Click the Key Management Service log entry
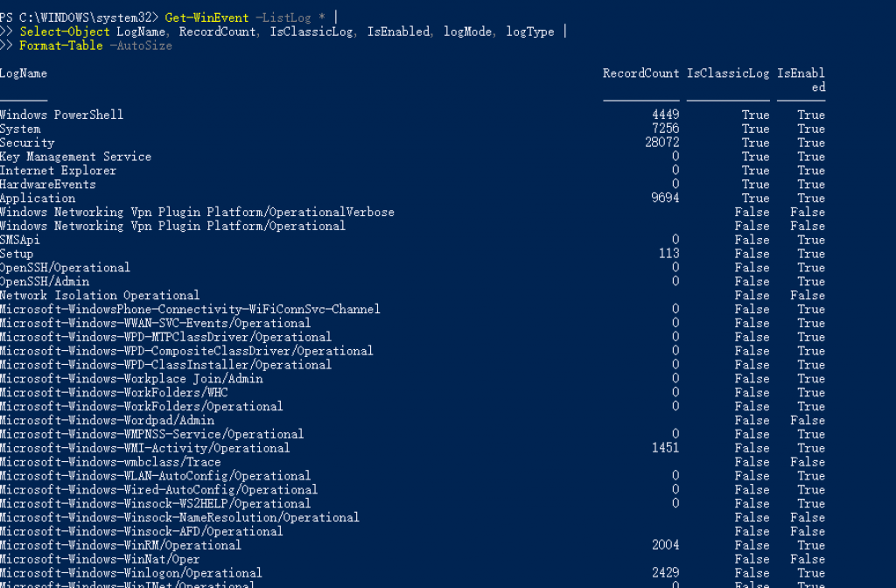The image size is (896, 588). [x=75, y=157]
